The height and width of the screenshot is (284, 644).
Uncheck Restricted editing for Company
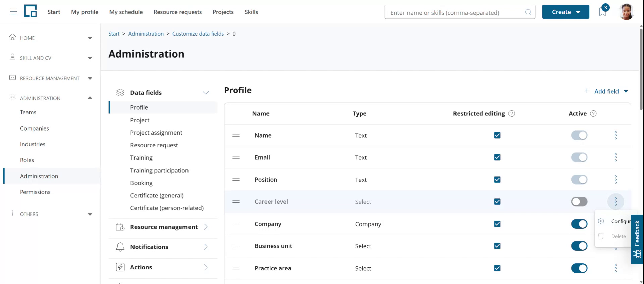[497, 224]
